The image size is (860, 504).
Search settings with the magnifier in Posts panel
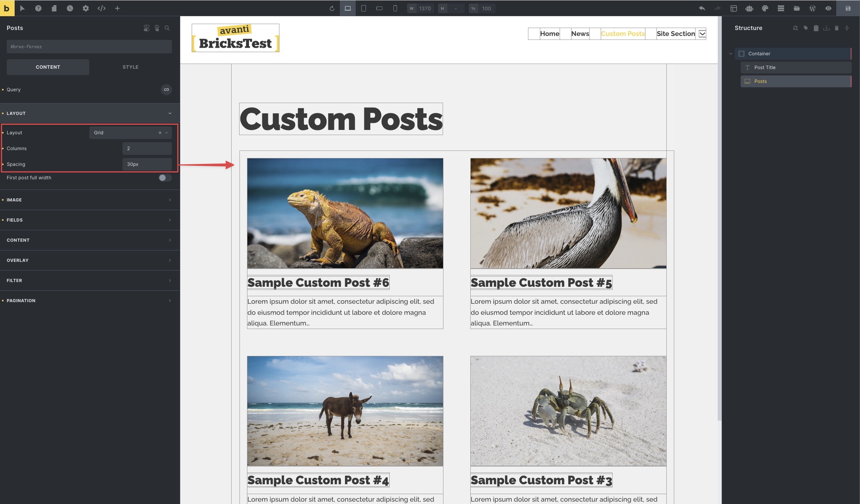click(167, 28)
